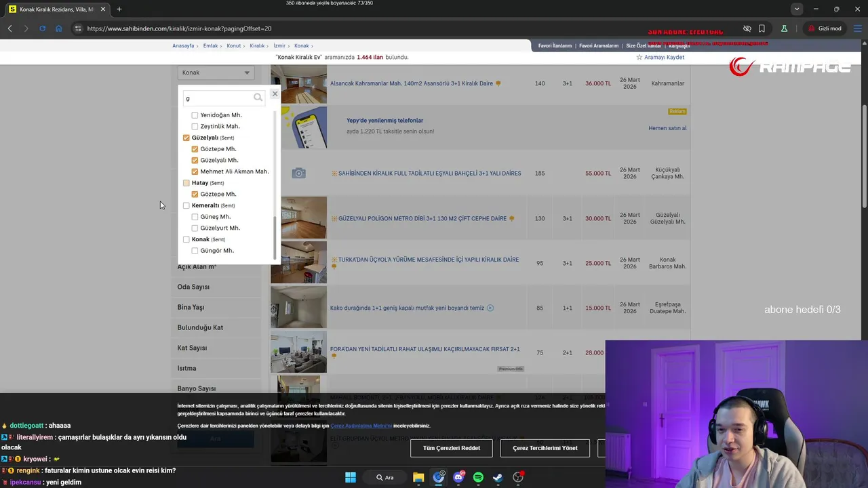The height and width of the screenshot is (488, 868).
Task: Expand the Banyo Sayısı filter
Action: tap(197, 388)
